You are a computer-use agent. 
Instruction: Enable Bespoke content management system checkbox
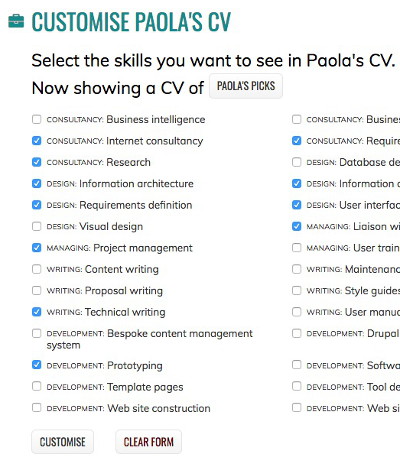point(37,333)
